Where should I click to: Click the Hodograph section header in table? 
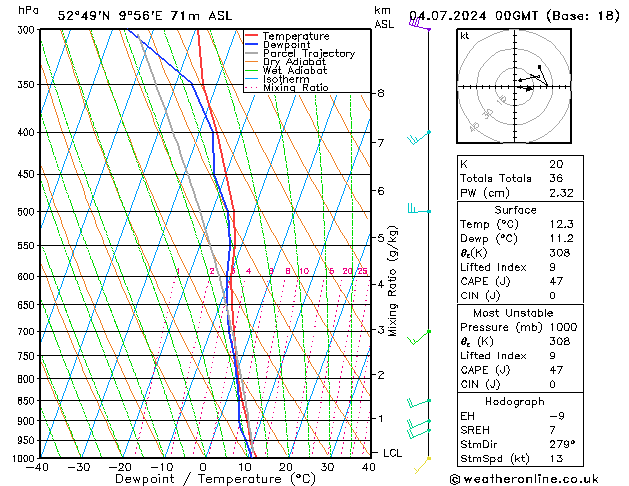pos(515,401)
